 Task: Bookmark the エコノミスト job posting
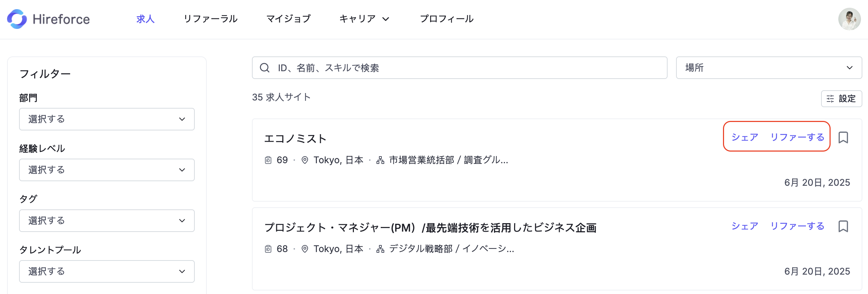tap(843, 137)
